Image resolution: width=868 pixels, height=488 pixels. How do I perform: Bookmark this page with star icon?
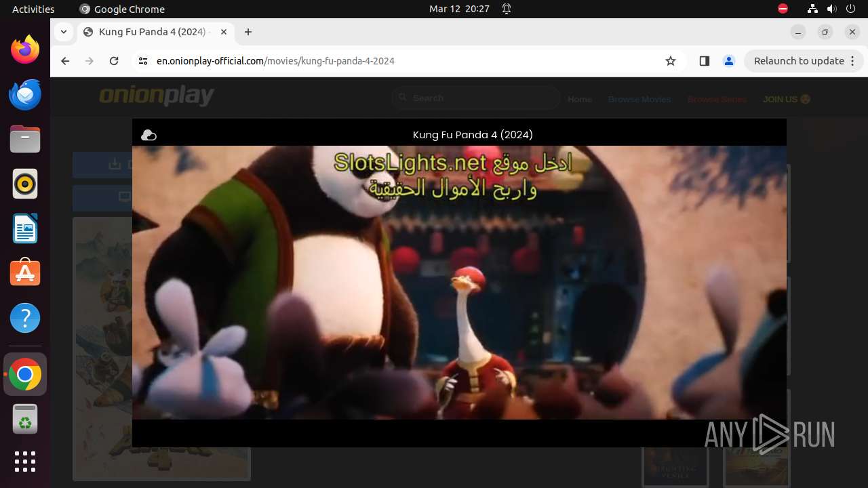point(671,61)
